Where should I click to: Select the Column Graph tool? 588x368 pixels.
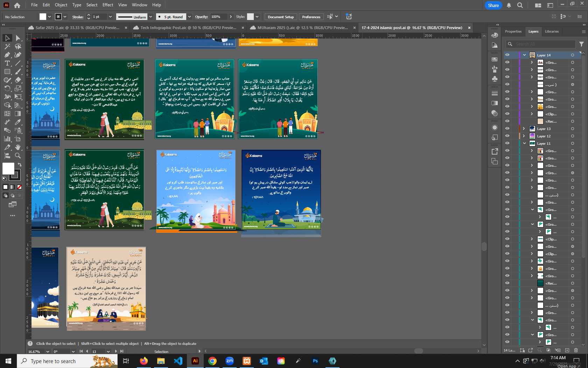pos(7,139)
